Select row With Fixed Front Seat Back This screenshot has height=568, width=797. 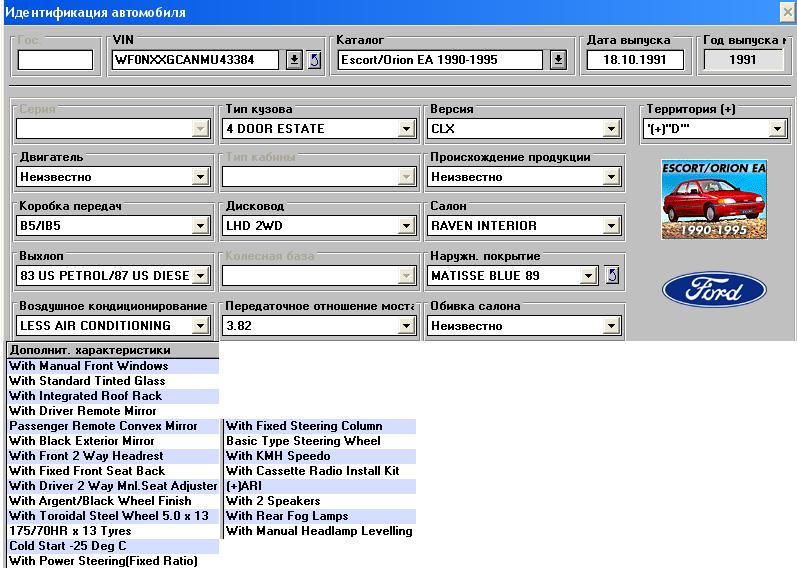tap(113, 471)
